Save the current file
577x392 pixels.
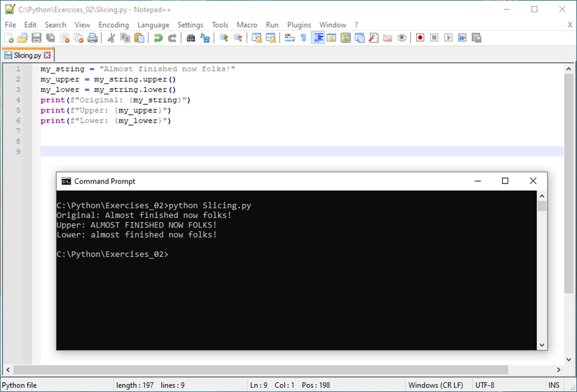tap(36, 38)
